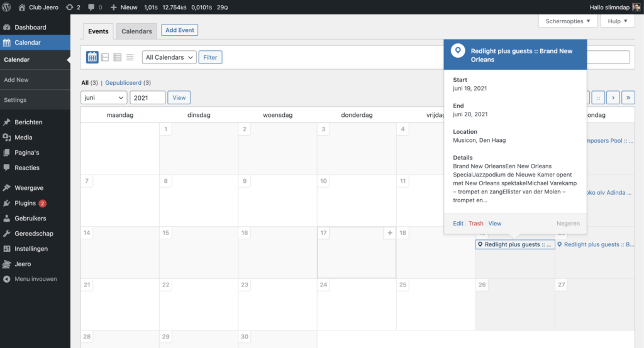Image resolution: width=644 pixels, height=348 pixels.
Task: Select the second view layout icon
Action: 105,57
